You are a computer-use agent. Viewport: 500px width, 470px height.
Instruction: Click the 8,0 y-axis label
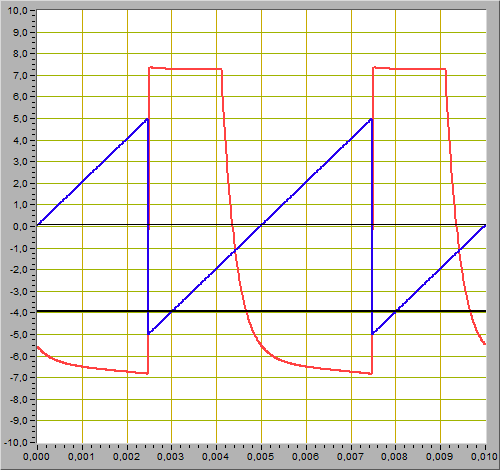tap(20, 53)
